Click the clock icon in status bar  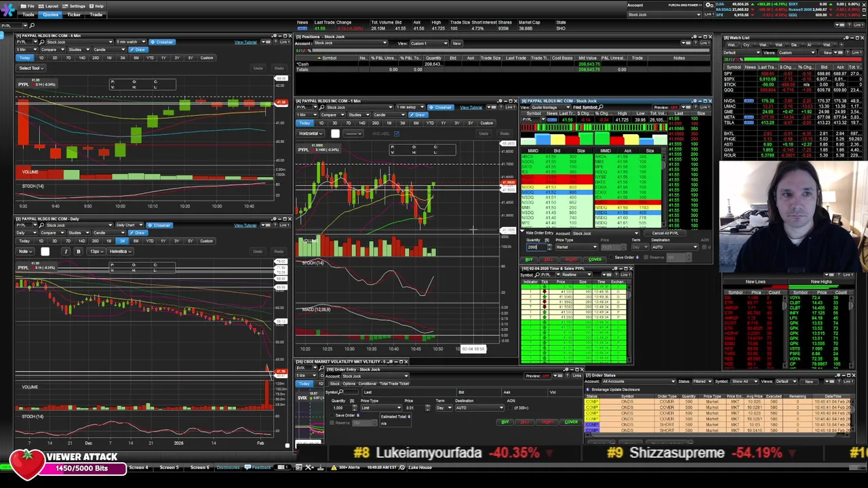point(402,468)
